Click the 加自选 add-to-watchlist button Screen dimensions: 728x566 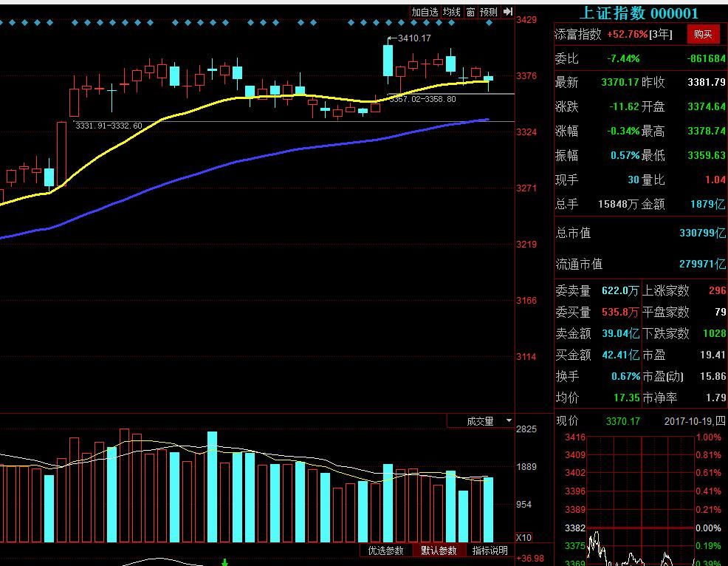(x=425, y=12)
